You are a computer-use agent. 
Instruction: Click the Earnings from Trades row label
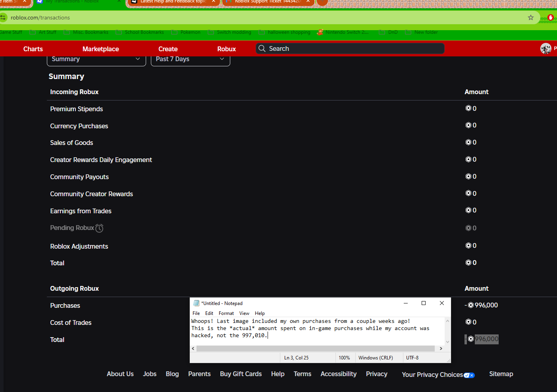coord(81,211)
